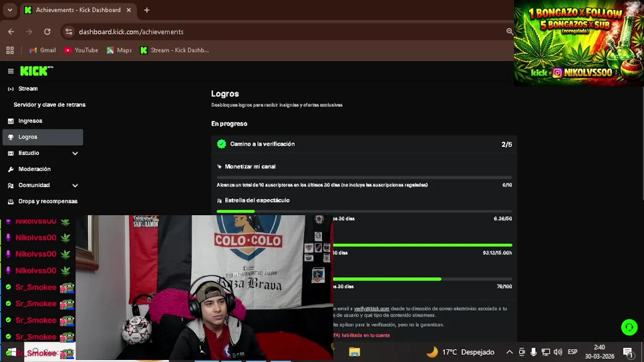This screenshot has width=644, height=362.
Task: Open File Explorer from the taskbar
Action: coord(354,352)
